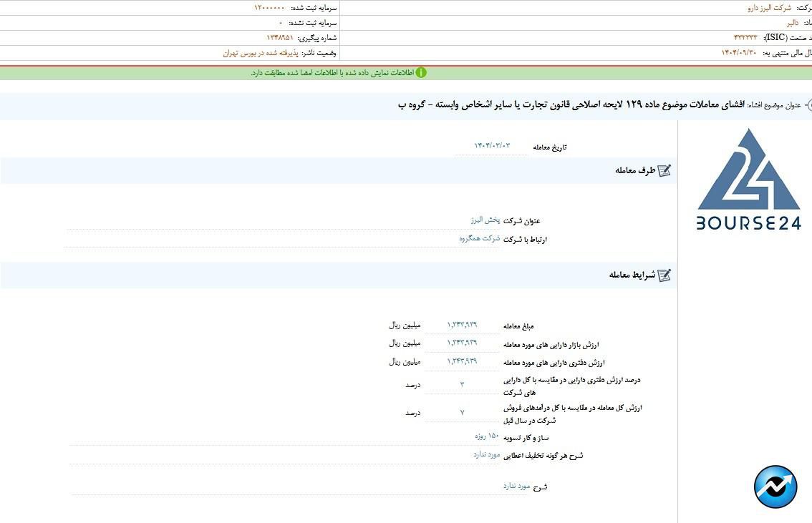Select the symbol 'دالبر' in header
This screenshot has width=812, height=523.
(793, 23)
